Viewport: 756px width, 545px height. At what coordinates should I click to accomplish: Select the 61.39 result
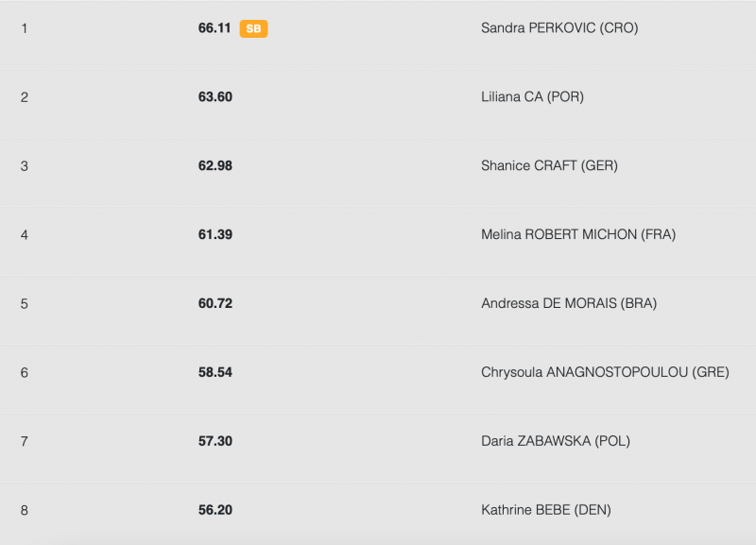pyautogui.click(x=215, y=235)
